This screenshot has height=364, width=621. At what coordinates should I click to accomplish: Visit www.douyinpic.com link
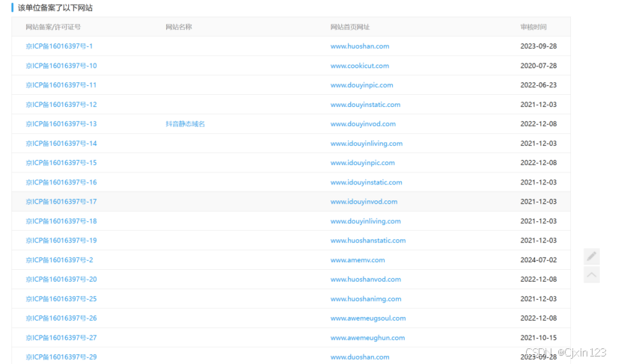tap(361, 85)
